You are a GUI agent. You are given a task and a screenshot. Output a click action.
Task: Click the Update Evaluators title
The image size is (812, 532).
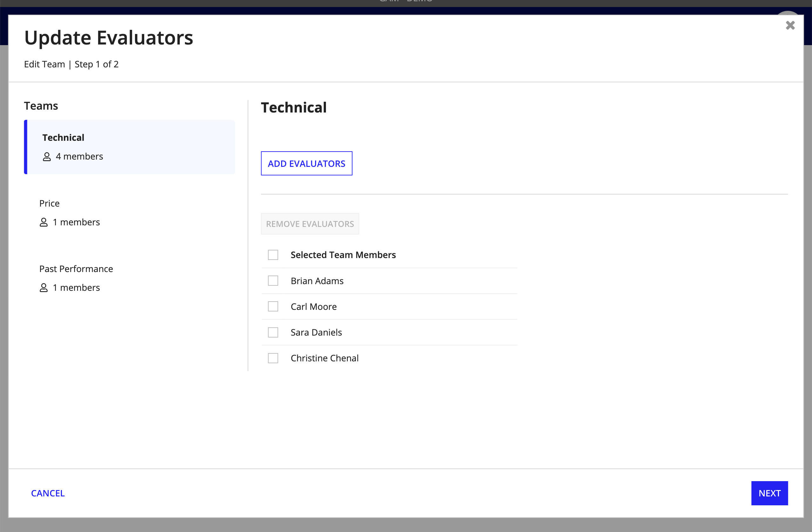click(x=109, y=38)
